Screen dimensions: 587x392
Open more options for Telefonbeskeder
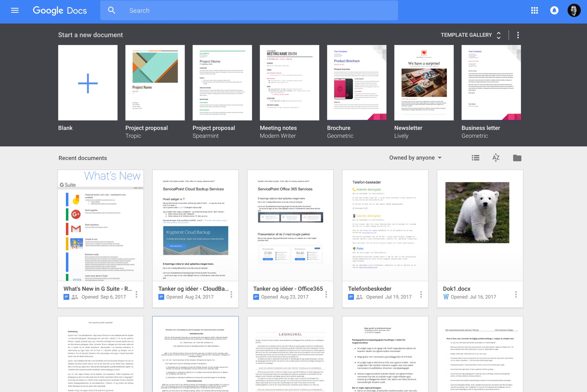pyautogui.click(x=421, y=294)
